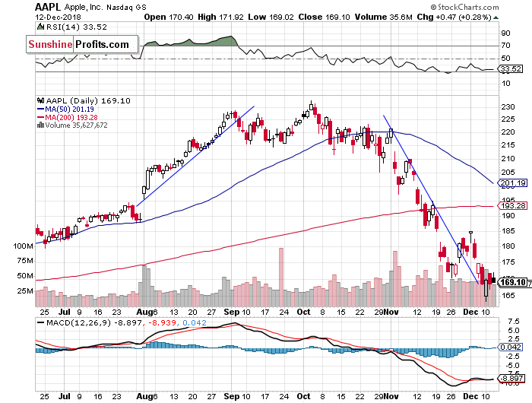
Task: Click the 90 level on RSI axis
Action: (x=506, y=33)
